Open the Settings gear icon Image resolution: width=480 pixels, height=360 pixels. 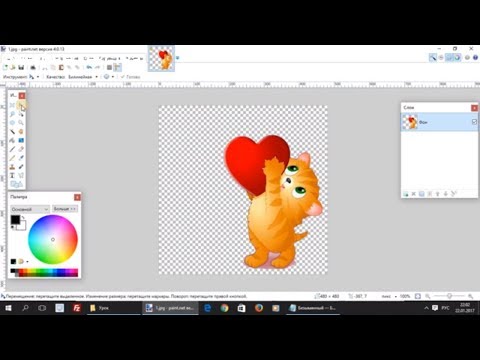(x=467, y=58)
